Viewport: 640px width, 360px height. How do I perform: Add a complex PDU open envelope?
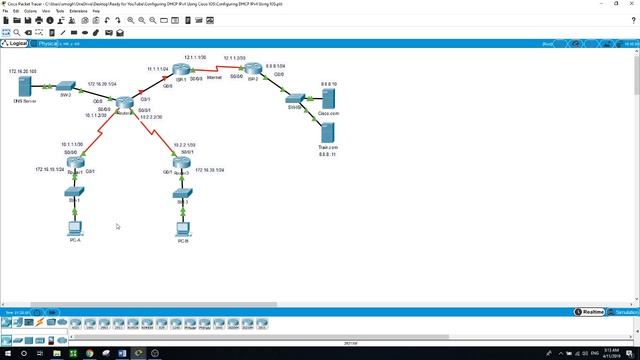(120, 32)
